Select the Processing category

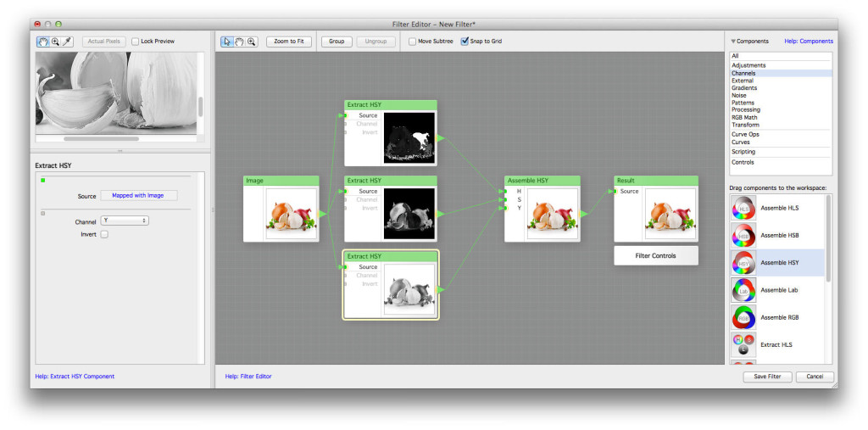tap(781, 109)
